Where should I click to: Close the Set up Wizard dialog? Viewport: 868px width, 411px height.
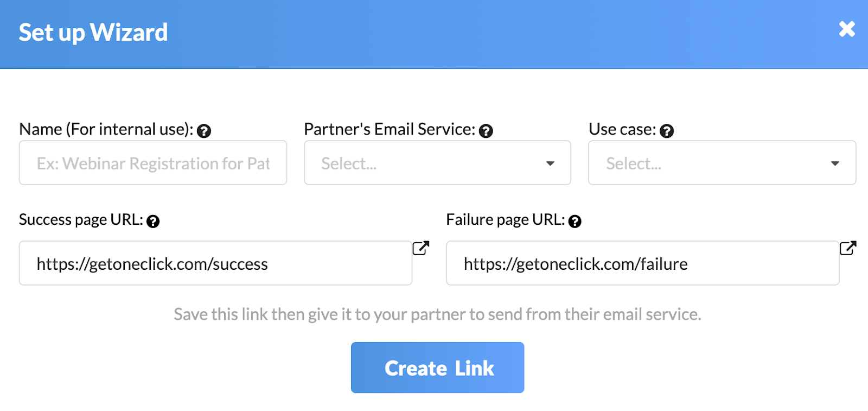[x=846, y=29]
